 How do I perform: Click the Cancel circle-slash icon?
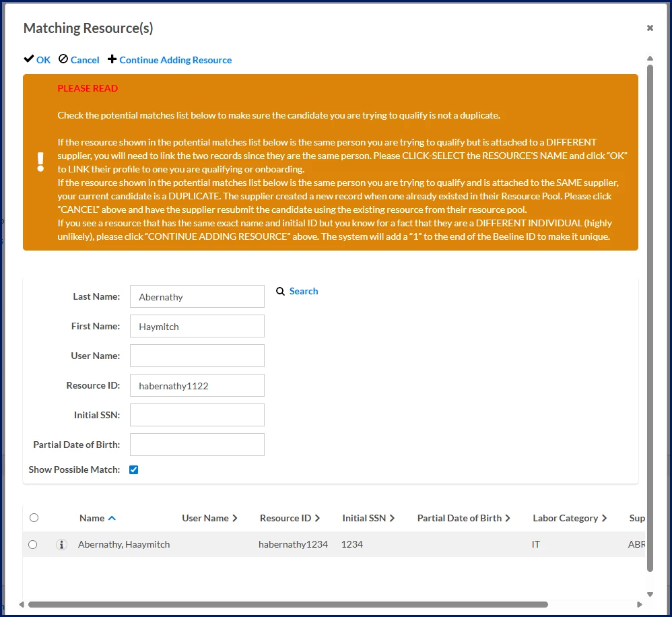pos(63,59)
